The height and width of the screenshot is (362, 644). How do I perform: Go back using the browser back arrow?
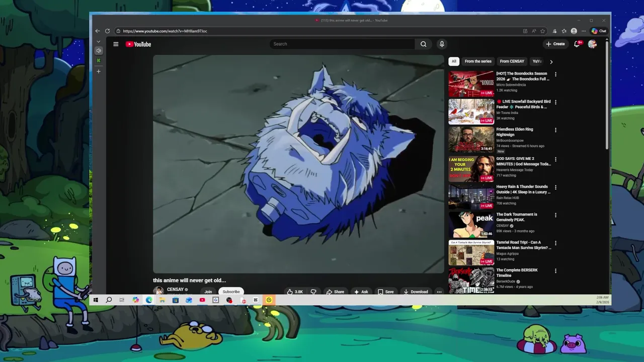(98, 31)
